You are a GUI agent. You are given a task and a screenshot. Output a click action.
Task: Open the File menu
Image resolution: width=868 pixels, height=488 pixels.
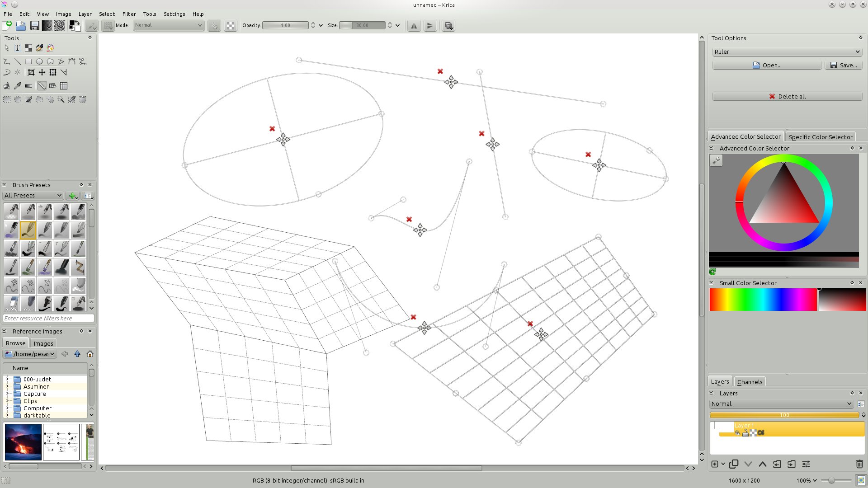pyautogui.click(x=8, y=14)
